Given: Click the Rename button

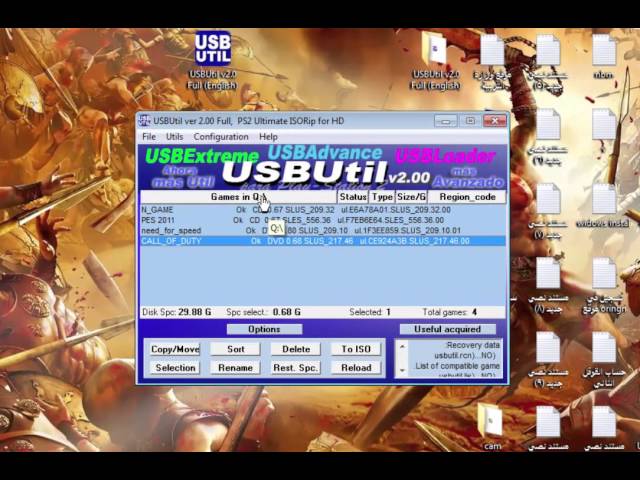Looking at the screenshot, I should (x=236, y=368).
